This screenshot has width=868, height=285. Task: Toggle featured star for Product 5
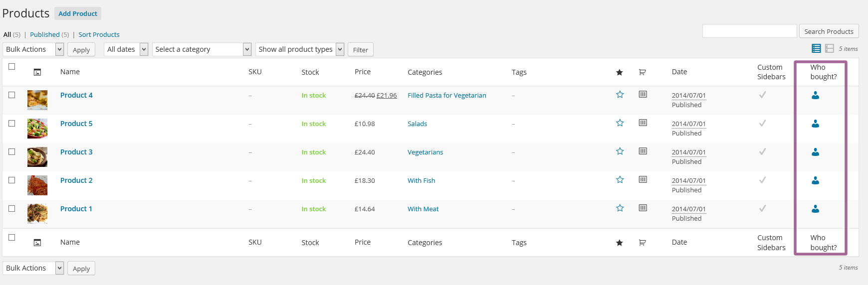[620, 123]
